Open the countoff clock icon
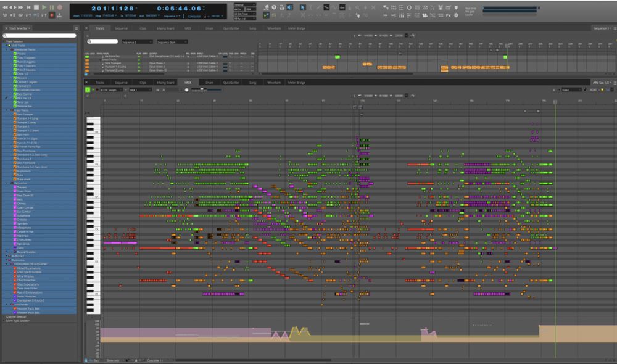The image size is (617, 364). pyautogui.click(x=274, y=7)
